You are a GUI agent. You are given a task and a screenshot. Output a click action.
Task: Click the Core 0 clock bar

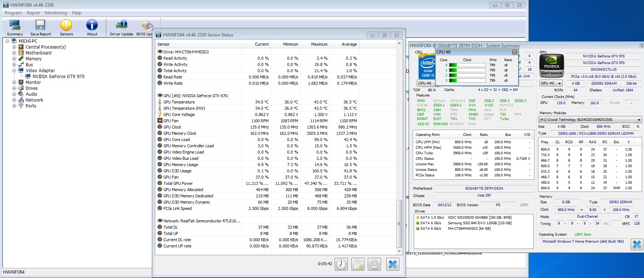point(467,65)
